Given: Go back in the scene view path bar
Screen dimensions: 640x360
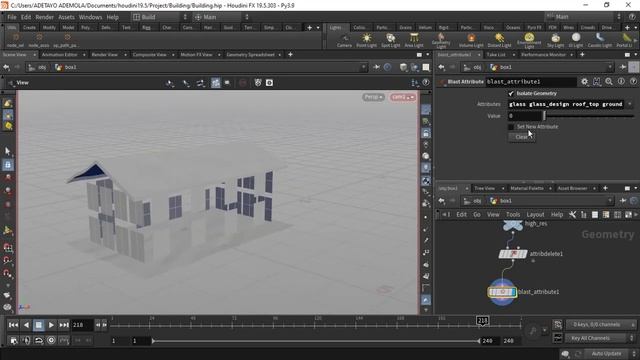Looking at the screenshot, I should click(x=6, y=67).
